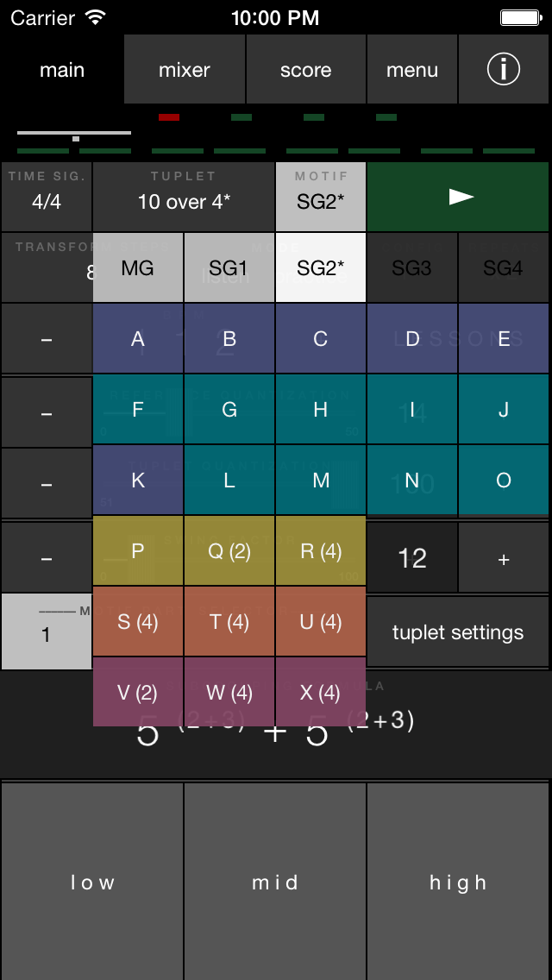Open tuplet settings

458,631
